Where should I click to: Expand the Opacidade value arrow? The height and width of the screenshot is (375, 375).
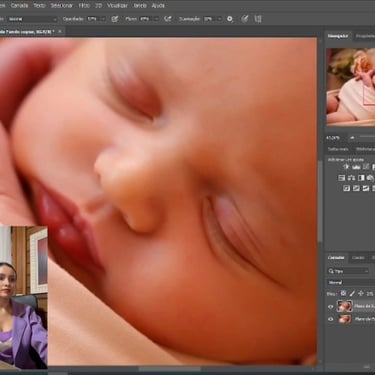(103, 19)
